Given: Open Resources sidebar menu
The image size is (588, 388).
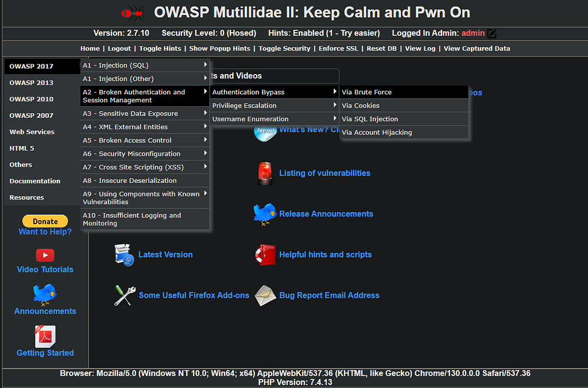Looking at the screenshot, I should [42, 197].
